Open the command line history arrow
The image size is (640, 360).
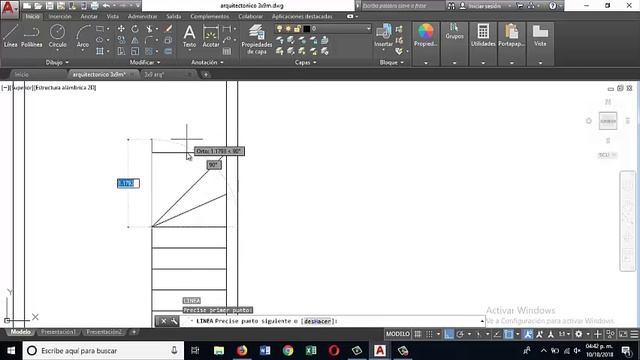[x=482, y=321]
